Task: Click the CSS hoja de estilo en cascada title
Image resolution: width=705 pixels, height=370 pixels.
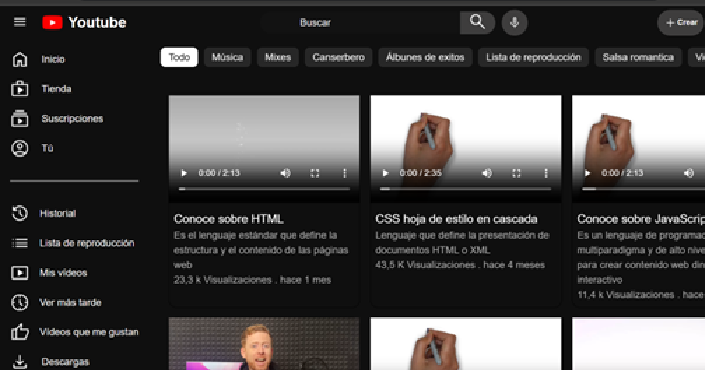Action: point(456,219)
